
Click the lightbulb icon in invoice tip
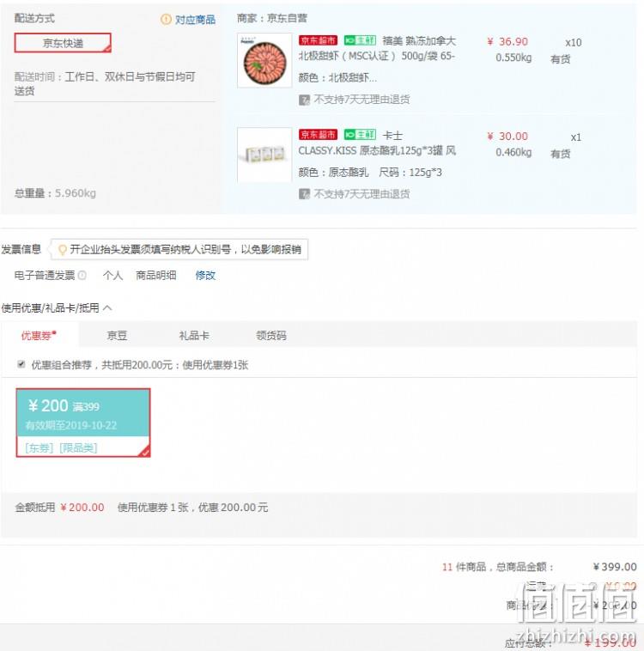coord(63,250)
